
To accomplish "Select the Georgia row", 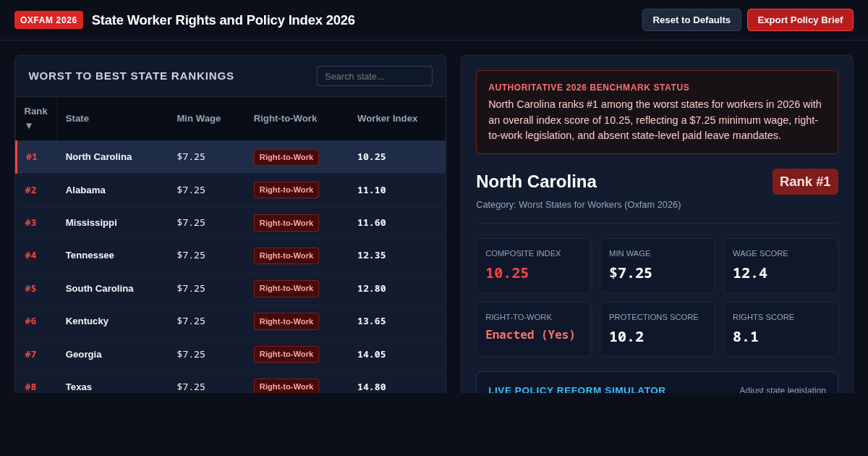I will coord(231,355).
